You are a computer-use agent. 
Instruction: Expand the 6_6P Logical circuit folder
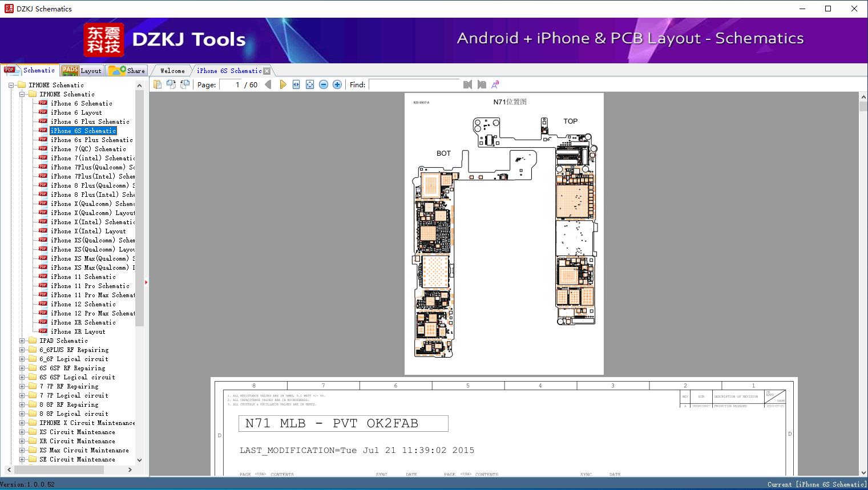coord(22,359)
